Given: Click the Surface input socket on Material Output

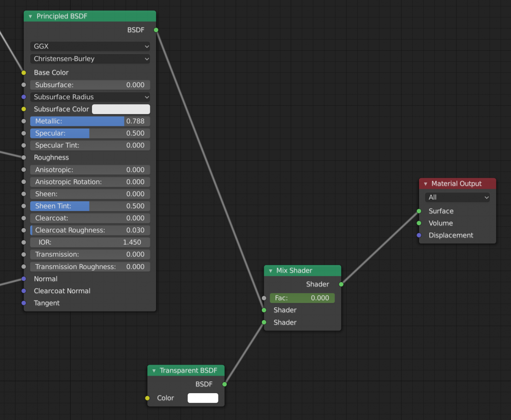Looking at the screenshot, I should click(x=419, y=211).
